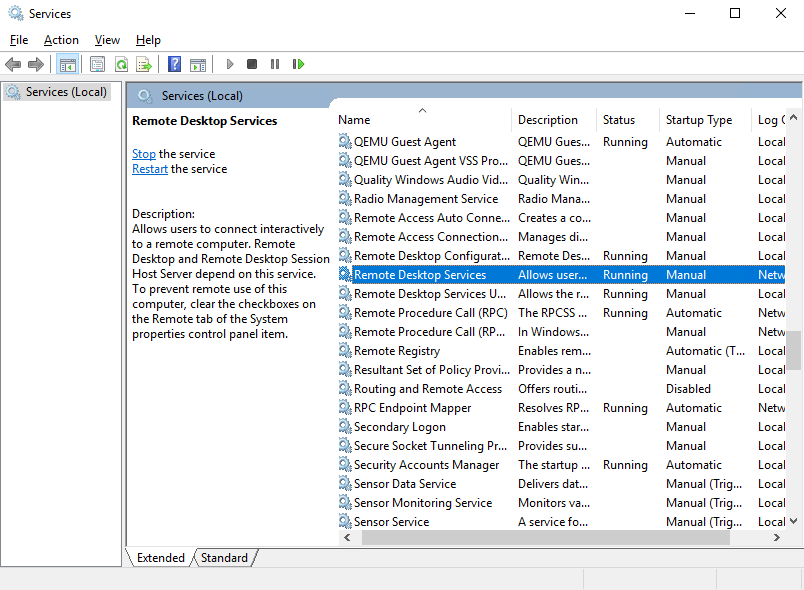Switch to the Standard tab
The height and width of the screenshot is (590, 804).
224,558
